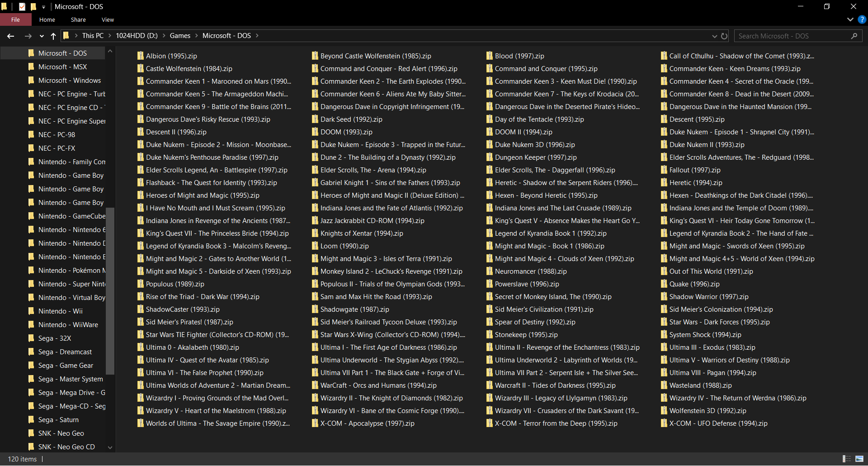Click Microsoft - DOS breadcrumb segment
This screenshot has height=466, width=868.
point(226,36)
